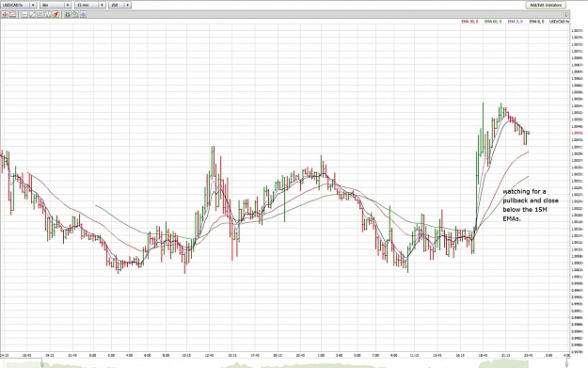
Task: Click the bottom overview navigator strip
Action: click(x=285, y=363)
